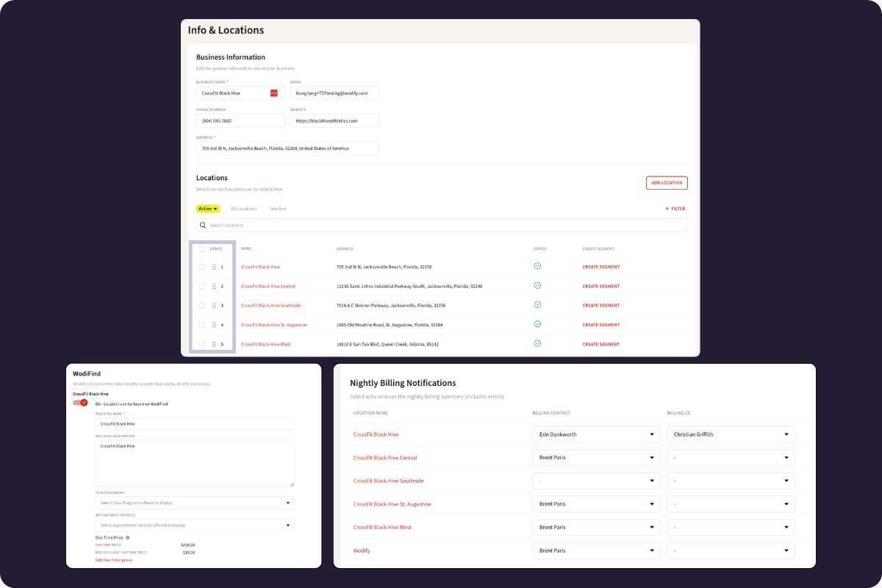This screenshot has height=588, width=882.
Task: Switch to the Inactive tab
Action: point(278,209)
